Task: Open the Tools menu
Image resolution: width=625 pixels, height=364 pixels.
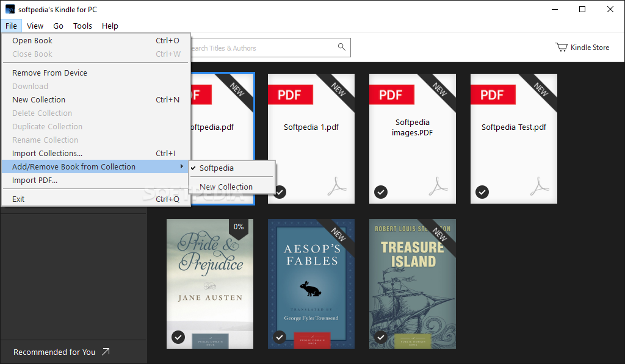Action: pyautogui.click(x=82, y=26)
